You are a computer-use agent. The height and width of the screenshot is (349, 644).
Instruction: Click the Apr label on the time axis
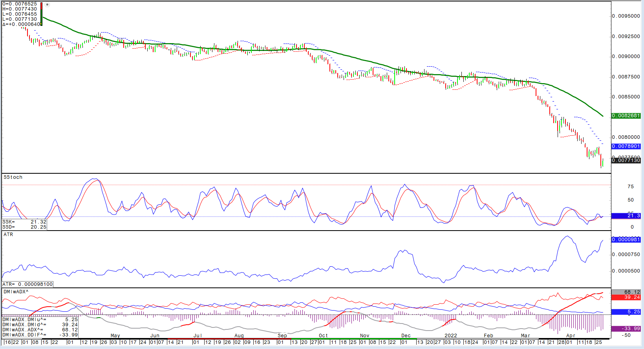pyautogui.click(x=571, y=336)
